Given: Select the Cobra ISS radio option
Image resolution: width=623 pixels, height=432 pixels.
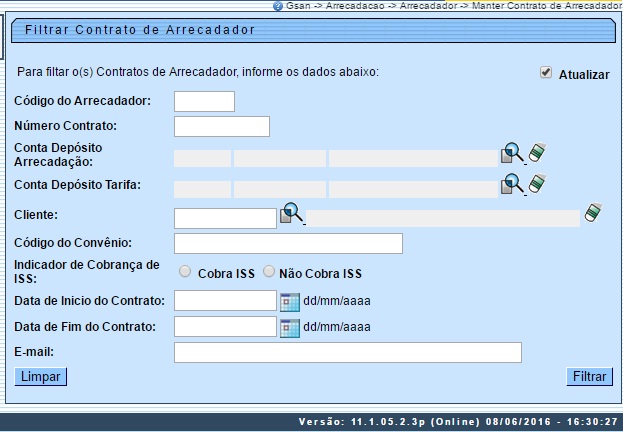Looking at the screenshot, I should [185, 272].
